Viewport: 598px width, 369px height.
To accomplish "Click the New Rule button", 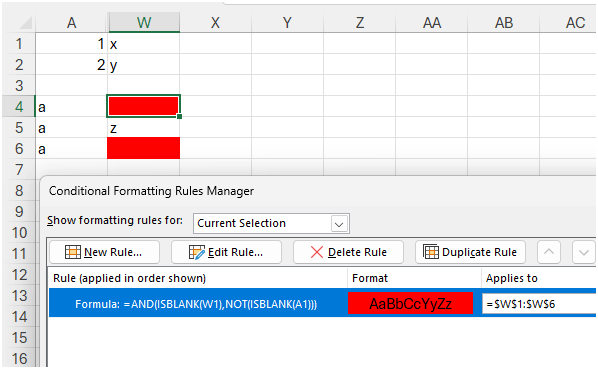I will [x=104, y=252].
